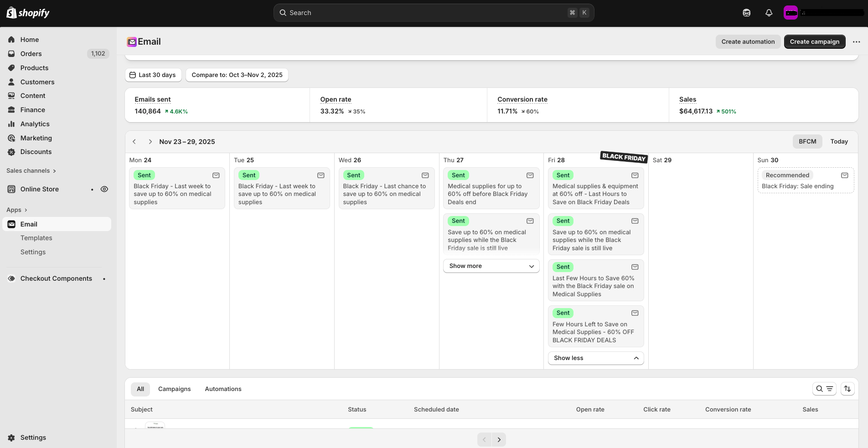The image size is (868, 448).
Task: Open 'Few Hours Left to Save' campaign card
Action: (596, 327)
